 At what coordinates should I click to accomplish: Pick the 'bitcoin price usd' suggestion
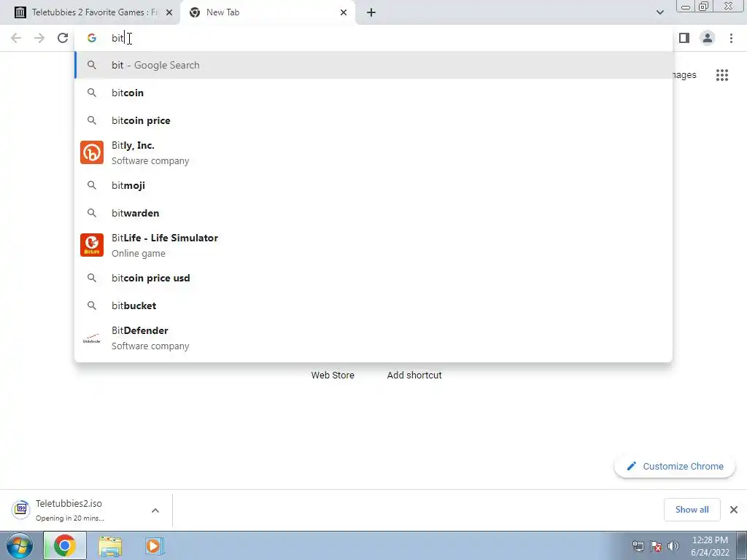[373, 278]
